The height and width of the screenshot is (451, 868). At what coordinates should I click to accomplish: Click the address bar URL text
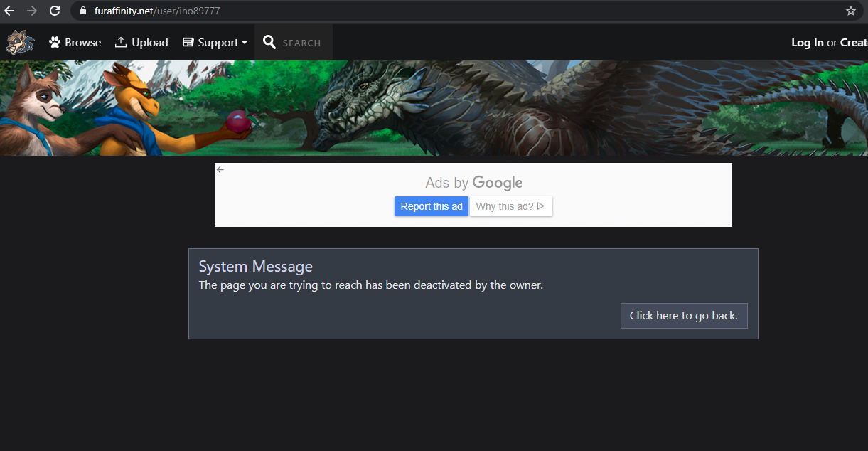coord(157,11)
